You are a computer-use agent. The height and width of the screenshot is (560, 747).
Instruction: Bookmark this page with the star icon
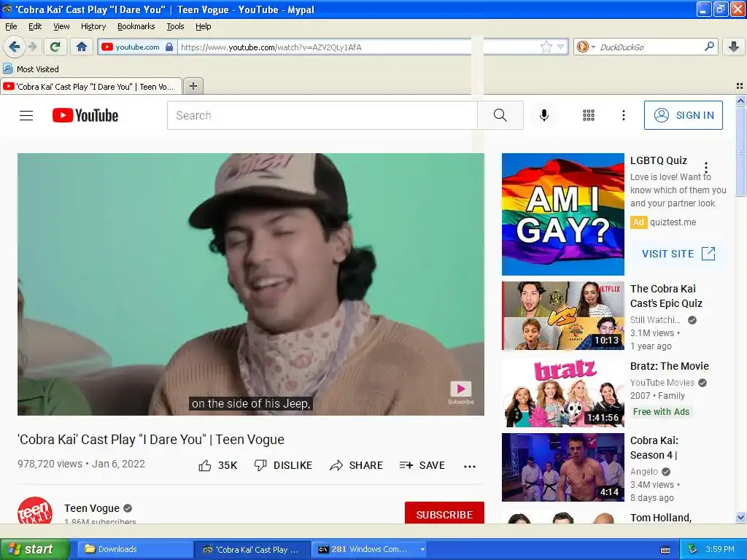pyautogui.click(x=546, y=47)
